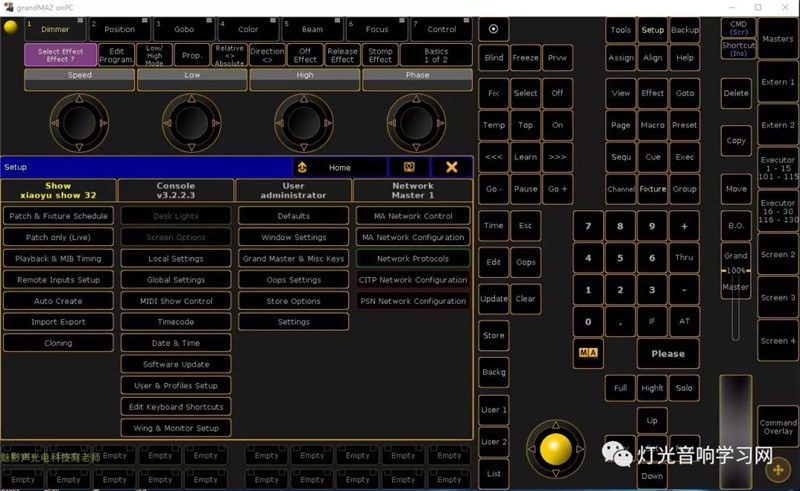The height and width of the screenshot is (491, 800).
Task: Click the screenshot icon in the Setup title bar
Action: [x=409, y=167]
